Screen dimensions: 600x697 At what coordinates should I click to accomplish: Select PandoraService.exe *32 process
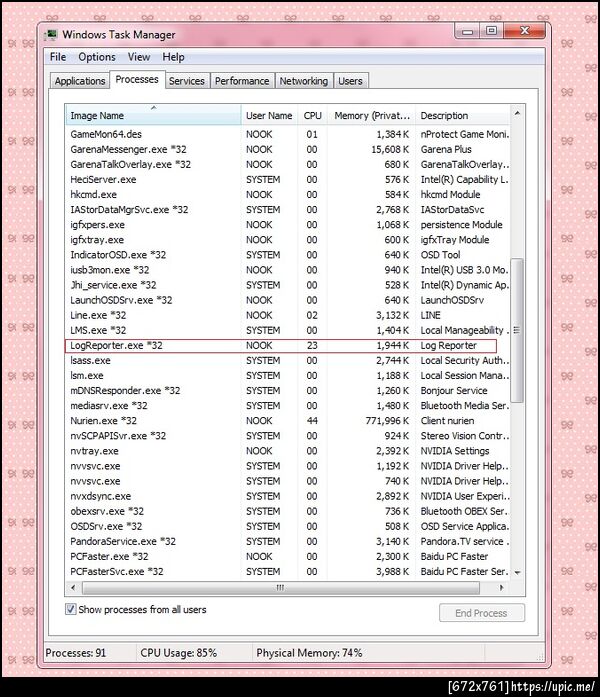[x=288, y=542]
